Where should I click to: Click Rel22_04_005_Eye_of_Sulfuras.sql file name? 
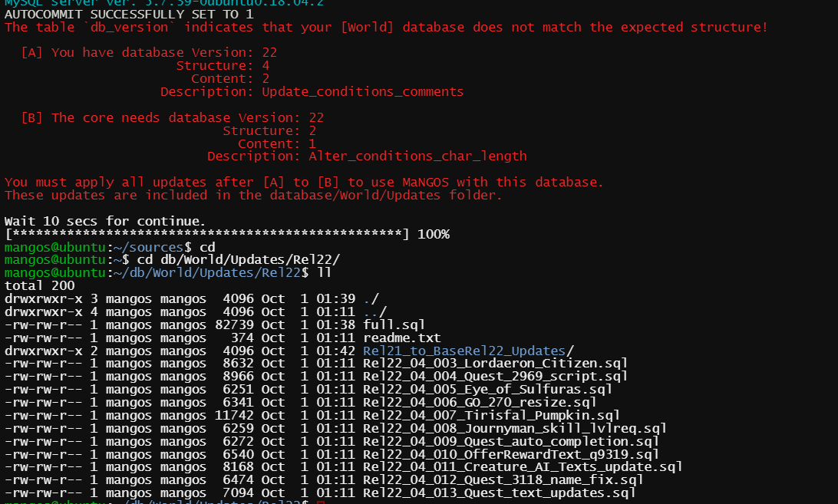click(x=487, y=390)
